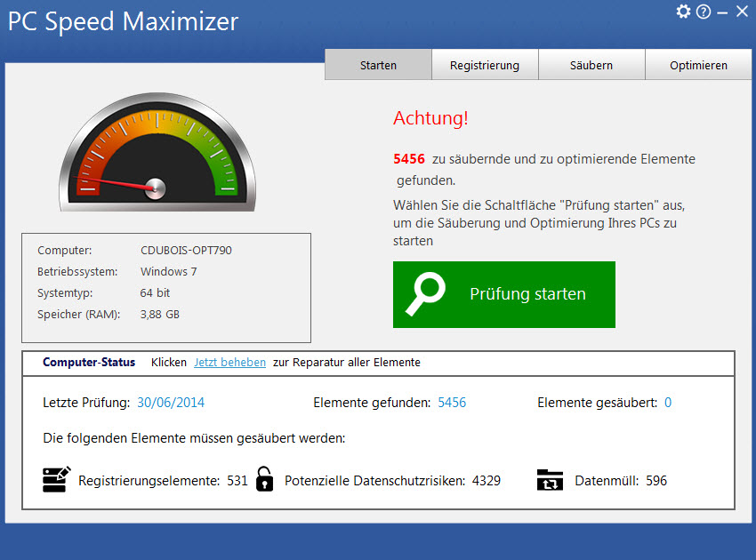Click the red 5456 count in warning

[409, 159]
